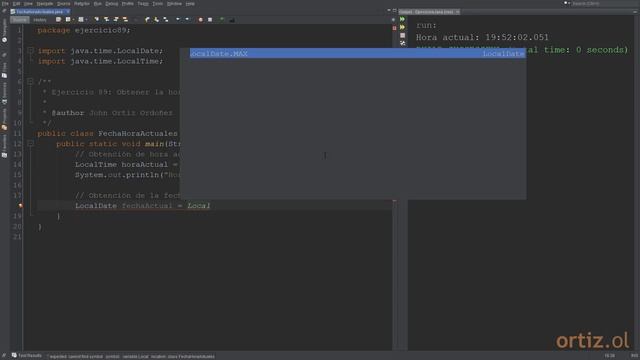The height and width of the screenshot is (360, 640).
Task: Collapse the Javadoc comment fold
Action: coord(30,82)
